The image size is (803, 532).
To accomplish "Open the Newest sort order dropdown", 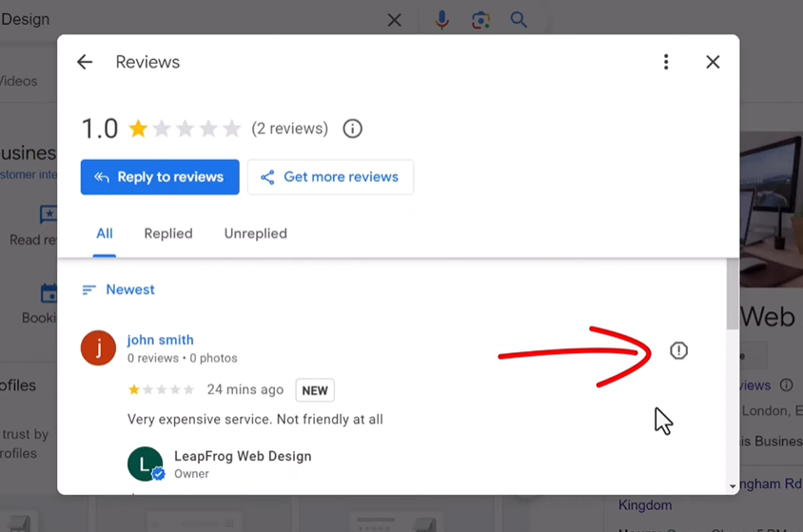I will tap(118, 289).
